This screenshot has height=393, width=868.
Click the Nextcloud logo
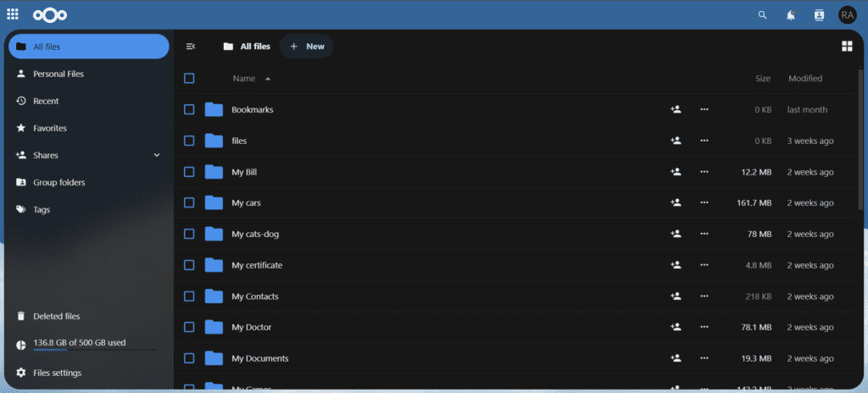tap(50, 15)
